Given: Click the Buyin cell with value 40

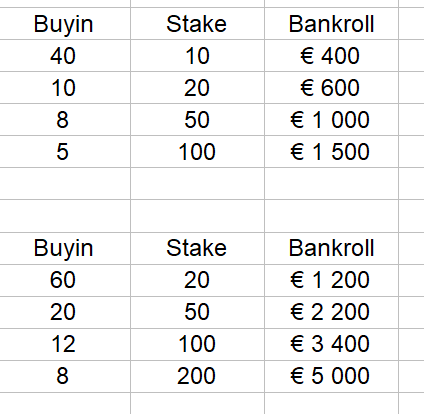Looking at the screenshot, I should pyautogui.click(x=65, y=56).
